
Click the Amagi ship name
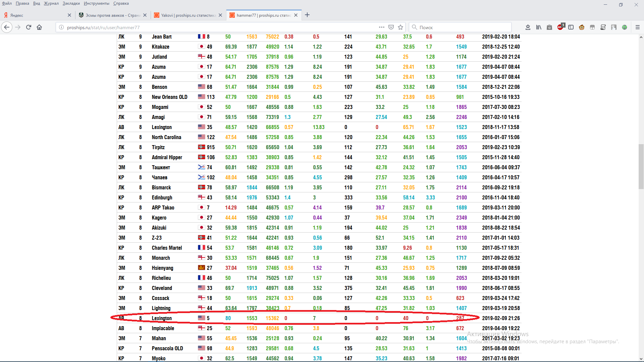click(158, 117)
